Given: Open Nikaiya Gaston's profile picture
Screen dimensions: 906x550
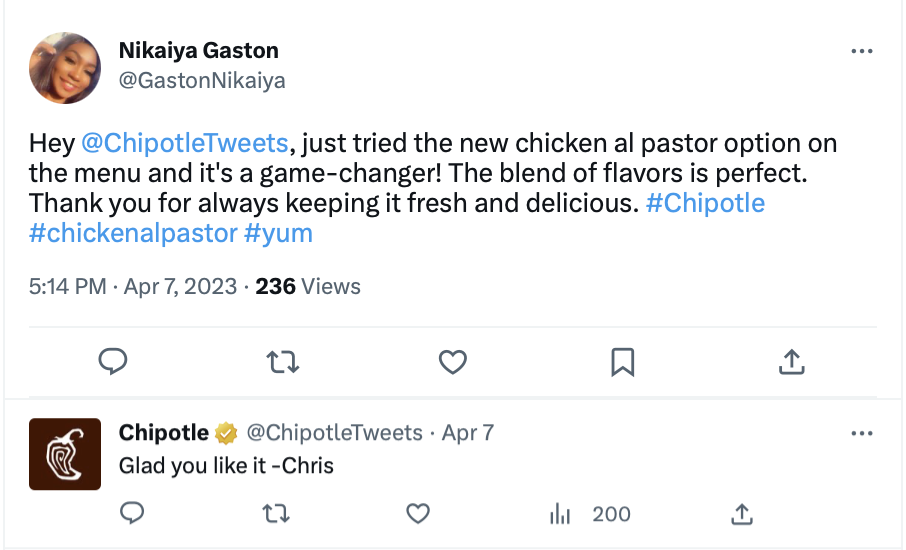Looking at the screenshot, I should [65, 68].
